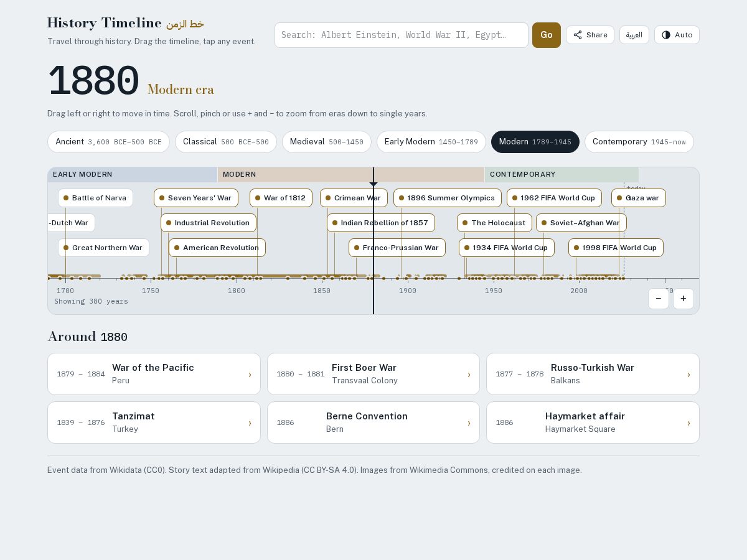Toggle the Auto theme mode button
The image size is (747, 560).
coord(677,35)
